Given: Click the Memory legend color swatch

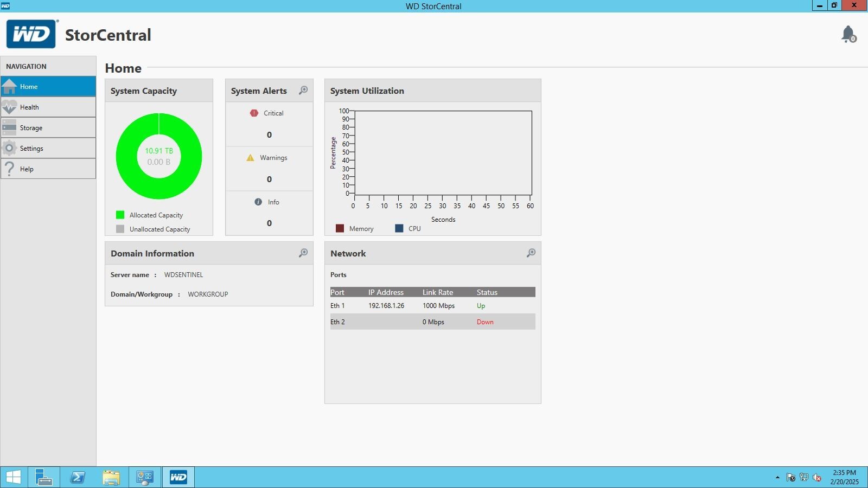Looking at the screenshot, I should 340,228.
